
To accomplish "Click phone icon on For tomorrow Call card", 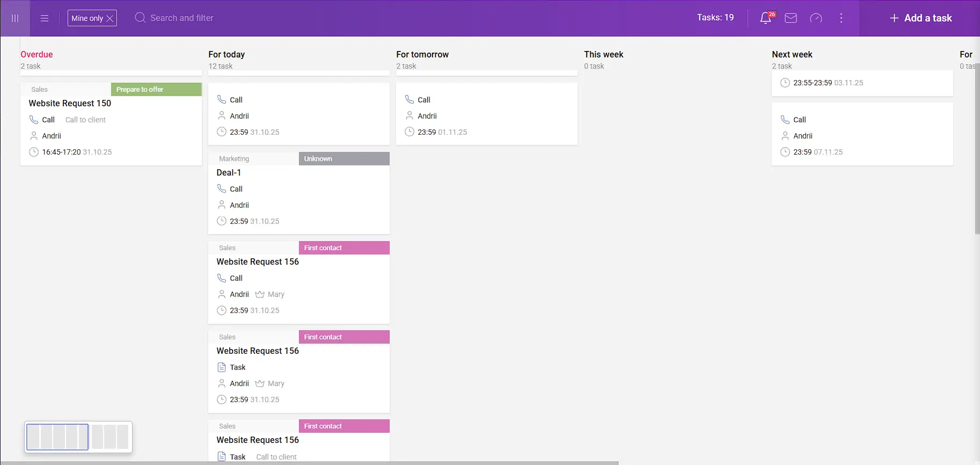I will point(409,100).
